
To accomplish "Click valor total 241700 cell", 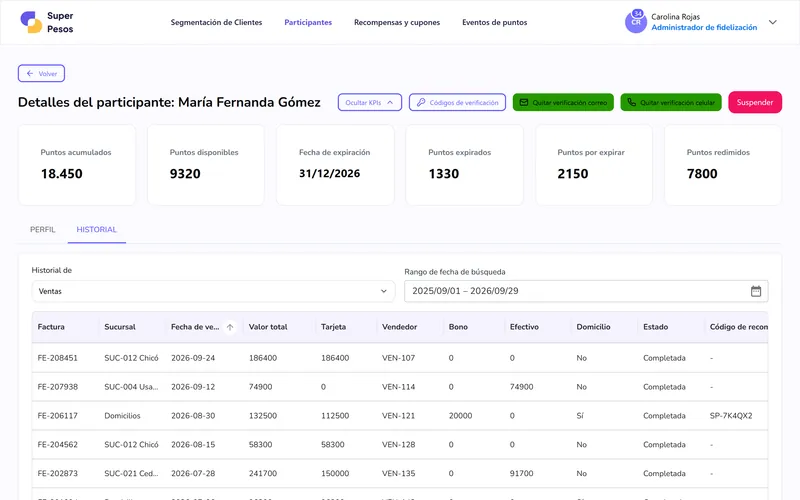I will [263, 473].
